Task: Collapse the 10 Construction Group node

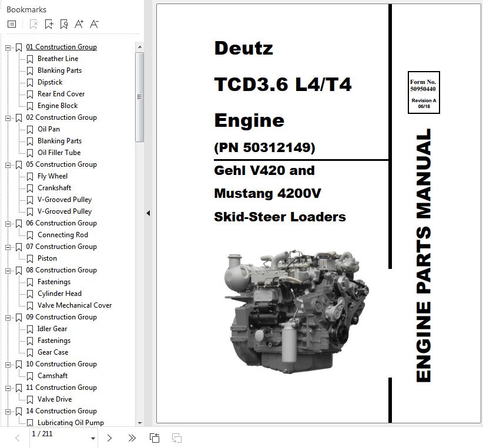Action: (8, 365)
